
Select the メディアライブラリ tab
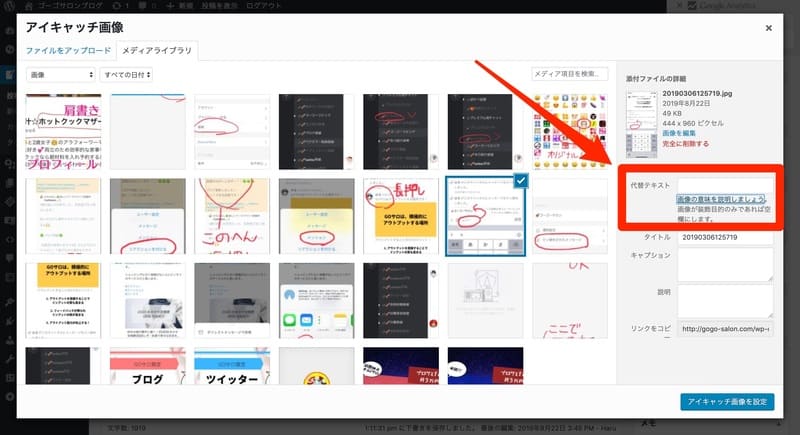[x=157, y=49]
